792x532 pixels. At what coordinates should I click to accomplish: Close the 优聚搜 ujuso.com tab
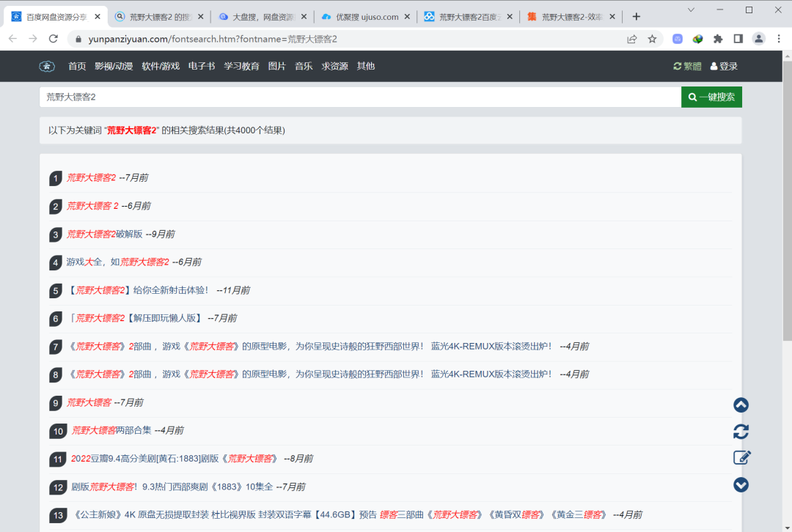[x=407, y=17]
